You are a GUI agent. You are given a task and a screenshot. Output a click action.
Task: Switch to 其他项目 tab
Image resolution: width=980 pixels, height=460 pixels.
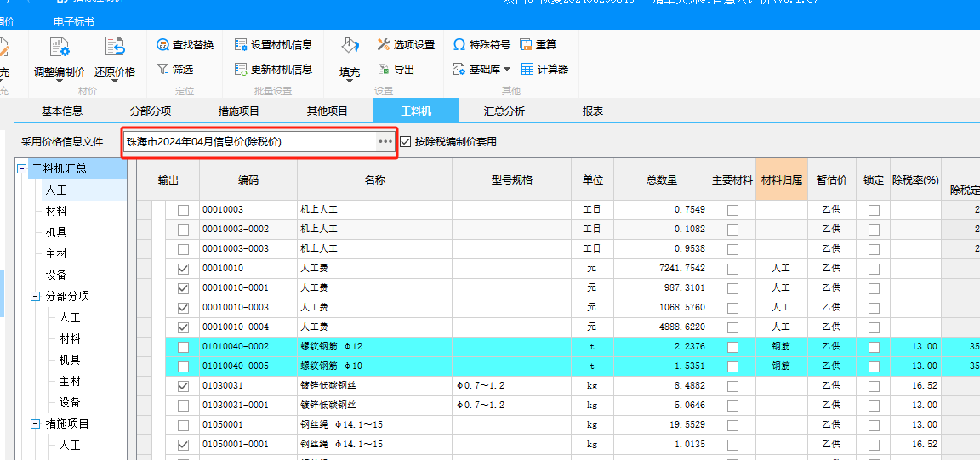(x=327, y=111)
